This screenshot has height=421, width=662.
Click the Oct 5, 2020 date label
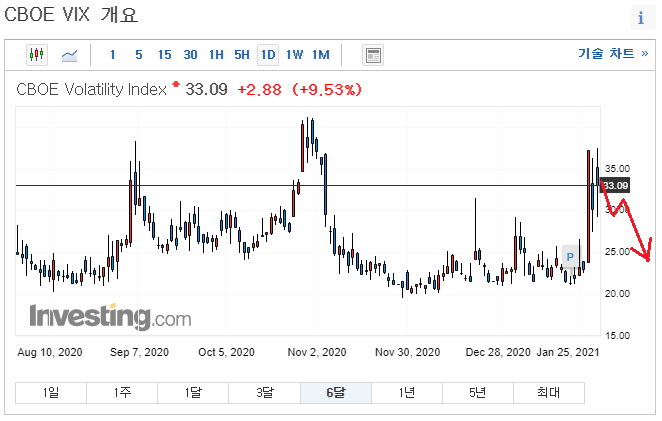[226, 352]
